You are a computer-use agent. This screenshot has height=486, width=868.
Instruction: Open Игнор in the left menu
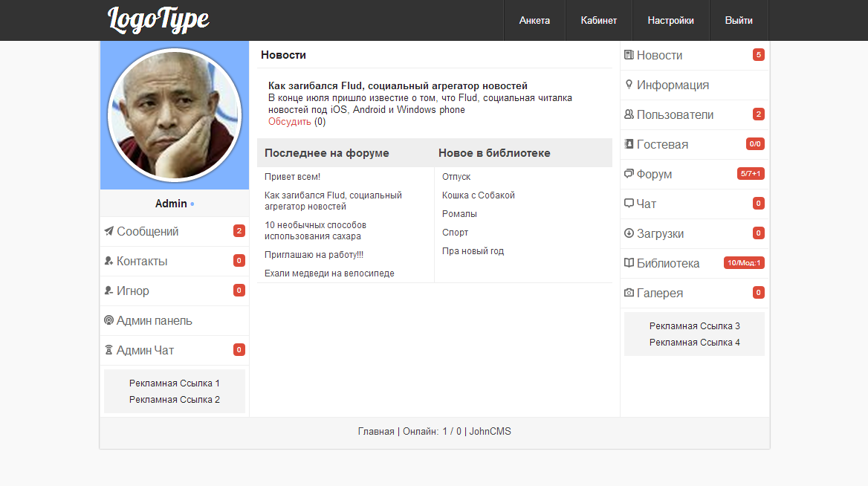coord(175,291)
